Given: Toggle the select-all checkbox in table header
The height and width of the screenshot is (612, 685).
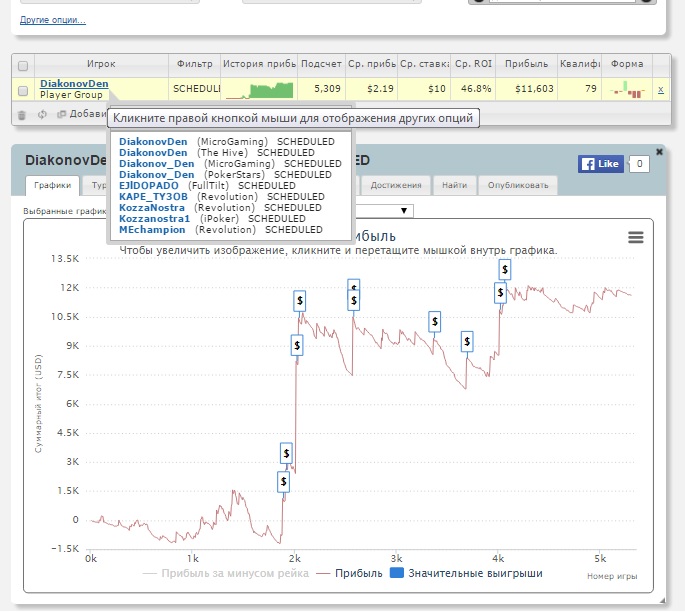Looking at the screenshot, I should [x=23, y=66].
